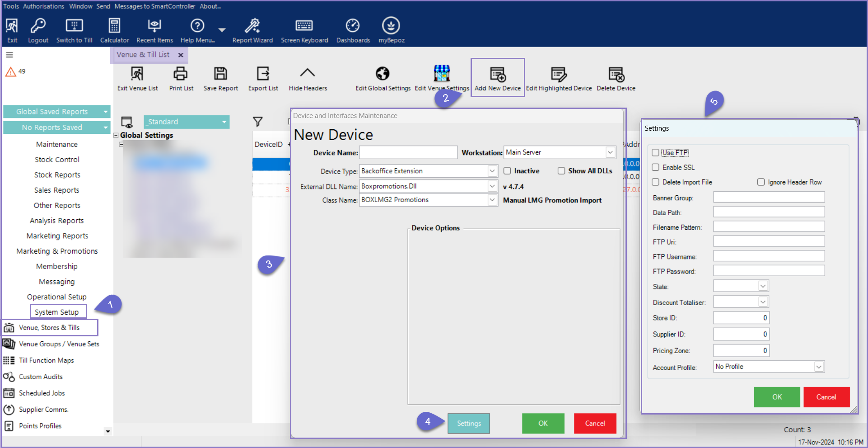Enable the Use FTP checkbox
Viewport: 868px width, 448px height.
656,153
